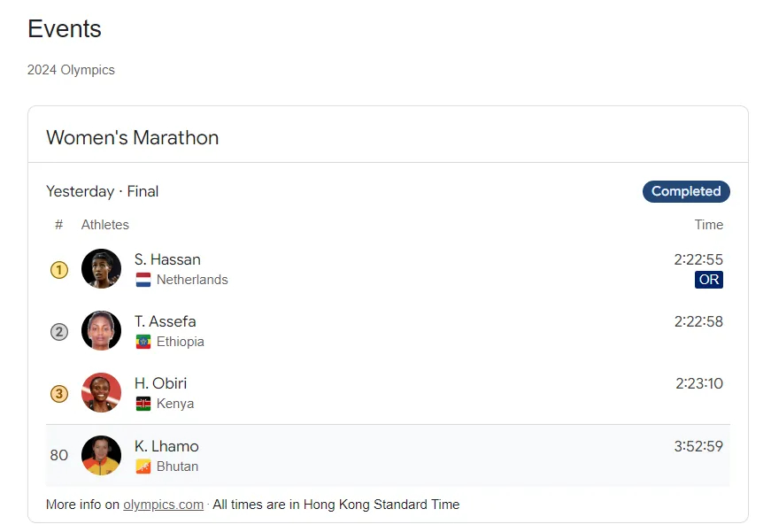This screenshot has height=532, width=771.
Task: Click S. Hassan's name
Action: pyautogui.click(x=167, y=259)
